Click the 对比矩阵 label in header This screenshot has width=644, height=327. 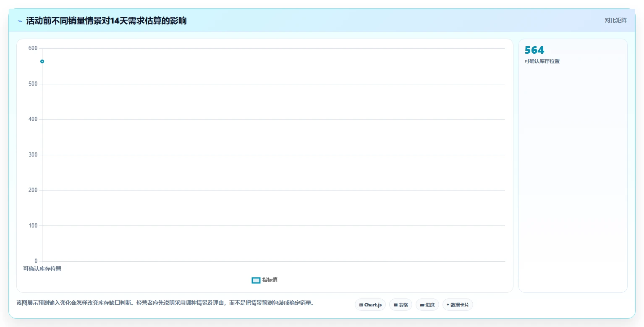click(615, 20)
